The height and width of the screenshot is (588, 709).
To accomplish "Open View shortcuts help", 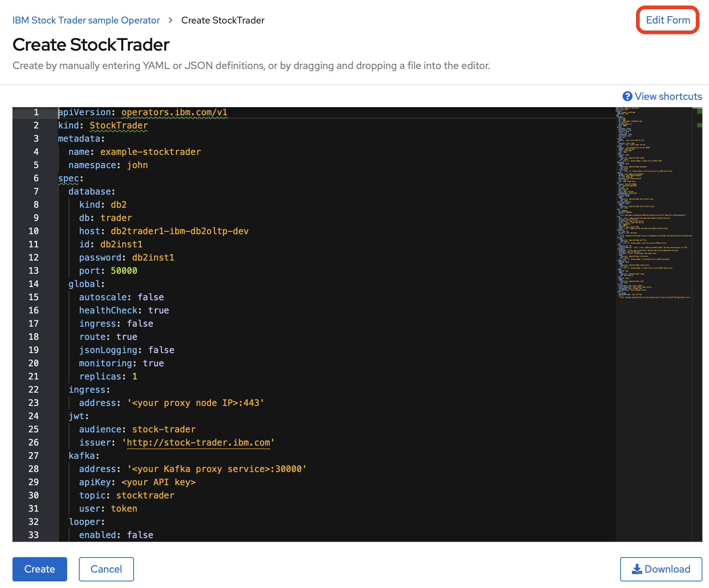I will pos(668,96).
